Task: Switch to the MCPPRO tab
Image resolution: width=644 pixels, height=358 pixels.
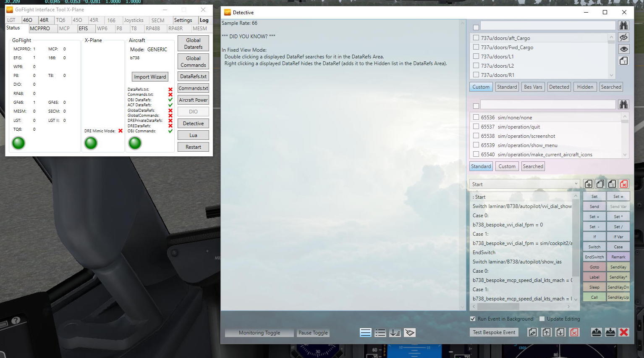Action: point(40,29)
